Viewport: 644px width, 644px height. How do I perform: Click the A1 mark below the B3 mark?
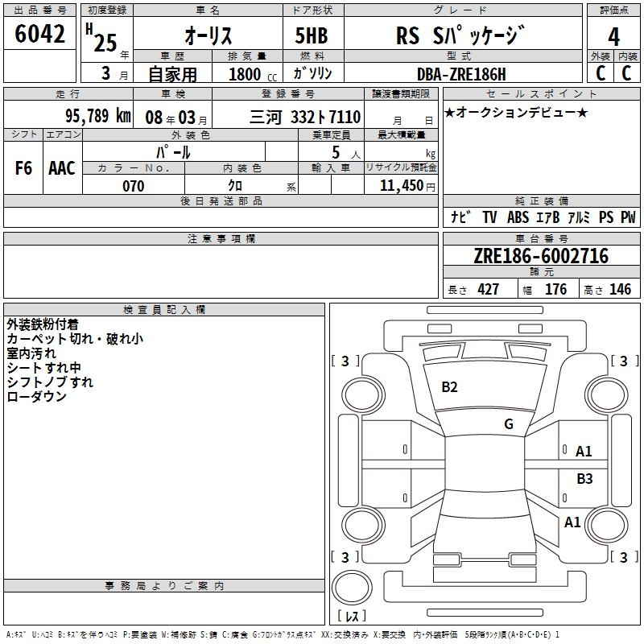click(572, 522)
